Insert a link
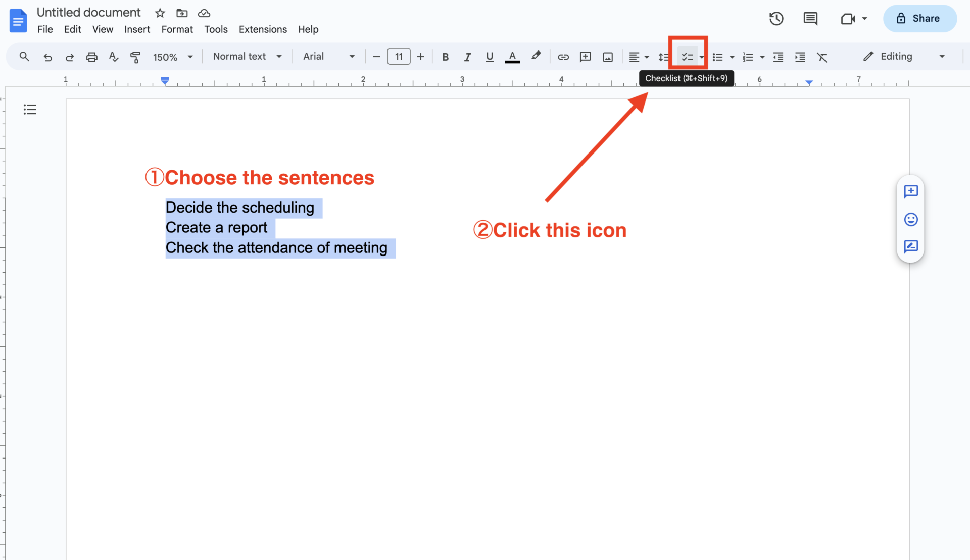 [x=563, y=57]
